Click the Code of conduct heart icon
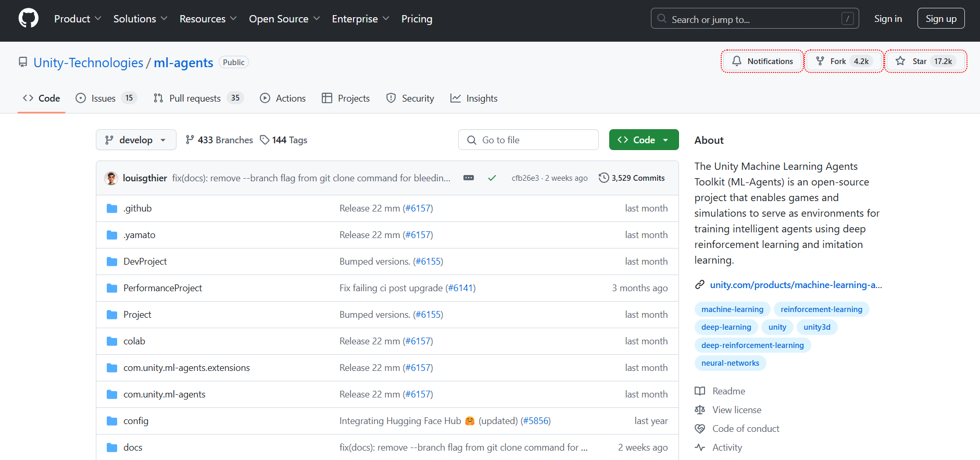 point(700,429)
